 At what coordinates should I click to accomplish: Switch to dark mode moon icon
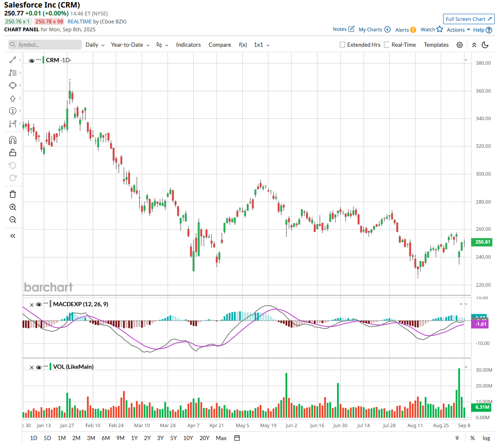click(x=485, y=45)
